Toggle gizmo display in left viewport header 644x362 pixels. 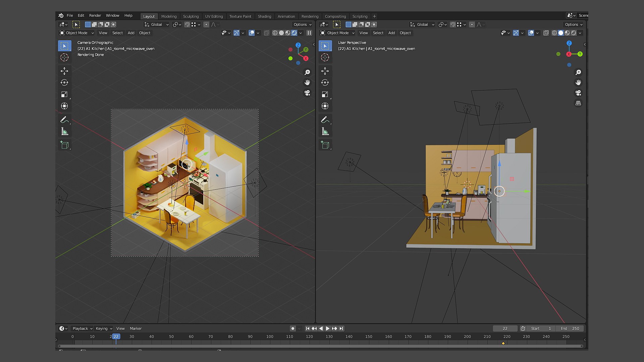click(x=236, y=33)
